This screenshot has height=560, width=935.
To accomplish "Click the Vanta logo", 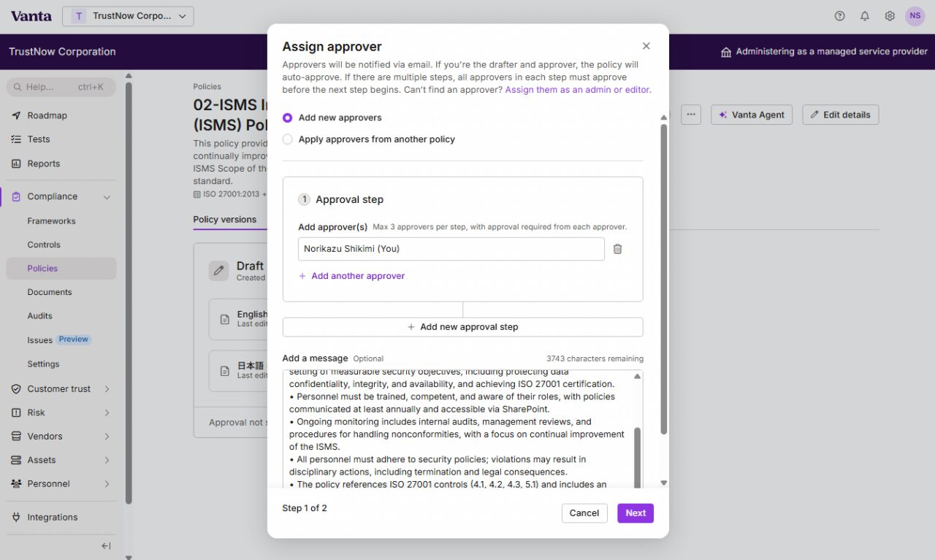I will coord(31,16).
